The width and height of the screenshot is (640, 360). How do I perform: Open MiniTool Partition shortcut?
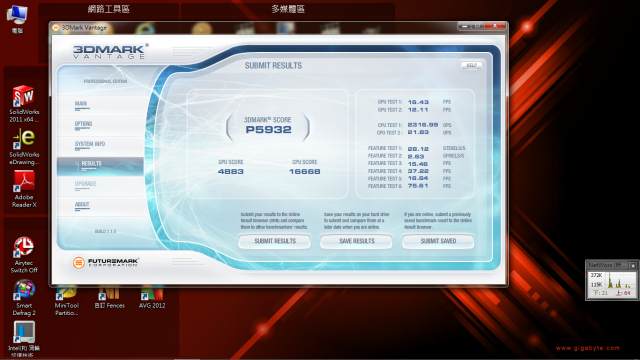(x=67, y=301)
